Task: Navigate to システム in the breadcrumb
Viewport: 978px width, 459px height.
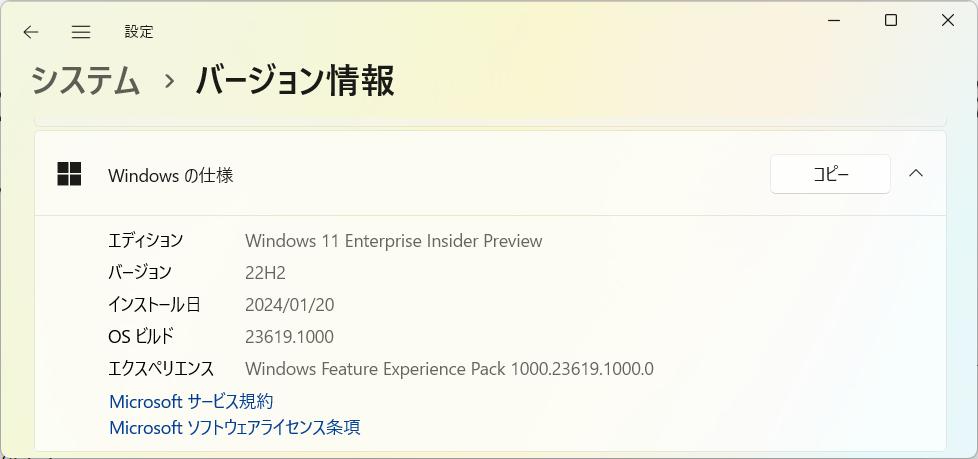Action: (85, 81)
